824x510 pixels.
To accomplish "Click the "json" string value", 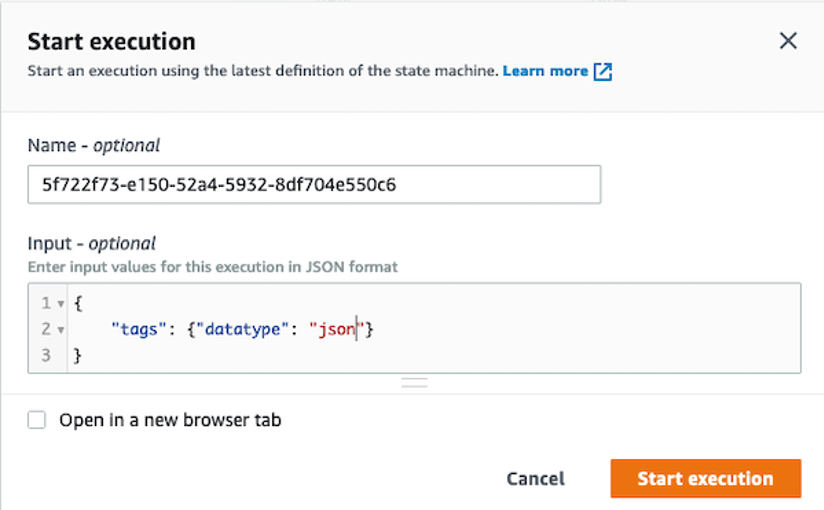I will point(334,329).
